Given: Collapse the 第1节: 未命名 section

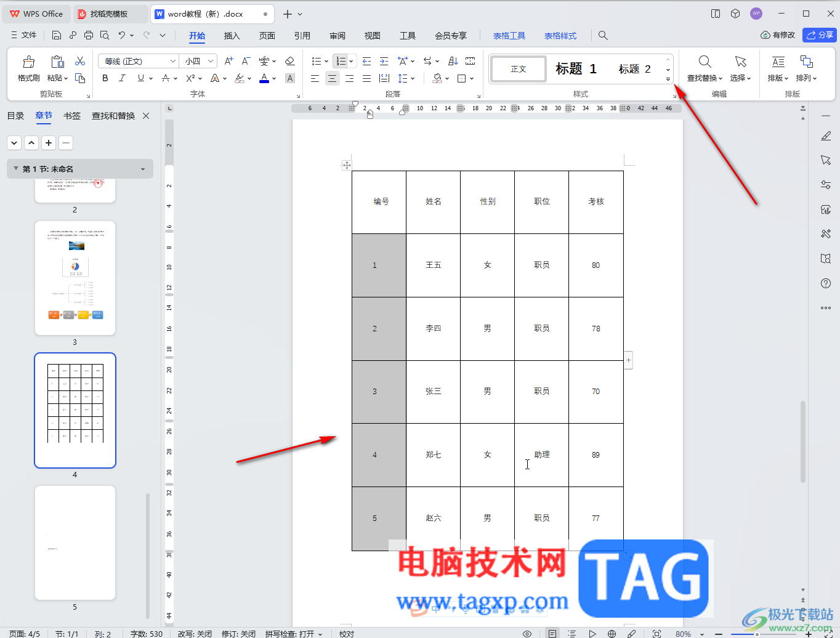Looking at the screenshot, I should (16, 169).
